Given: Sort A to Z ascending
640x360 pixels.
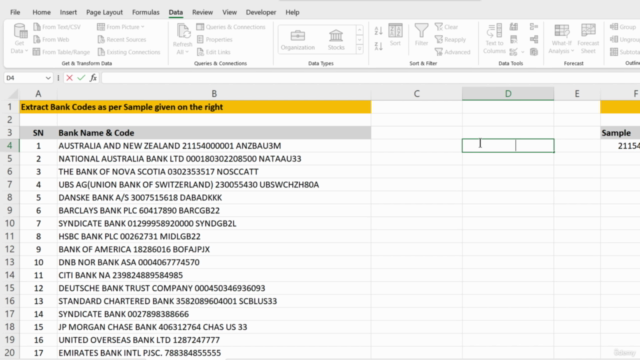Looking at the screenshot, I should click(x=378, y=31).
